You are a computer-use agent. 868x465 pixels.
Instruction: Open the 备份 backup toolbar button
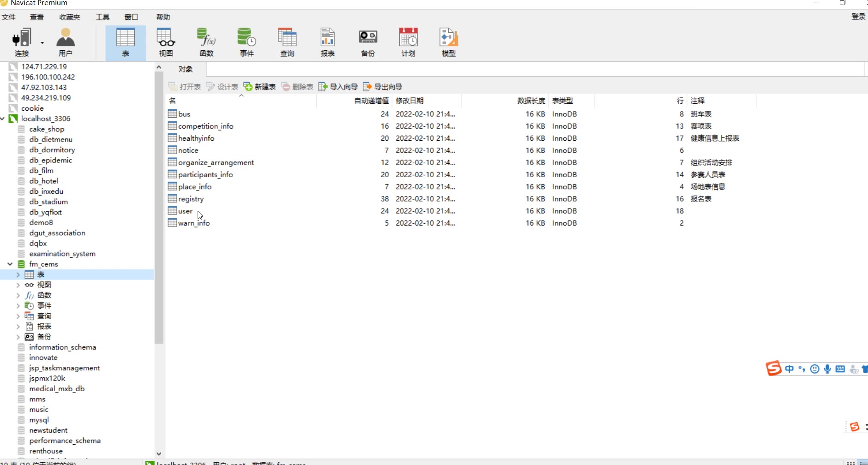368,42
